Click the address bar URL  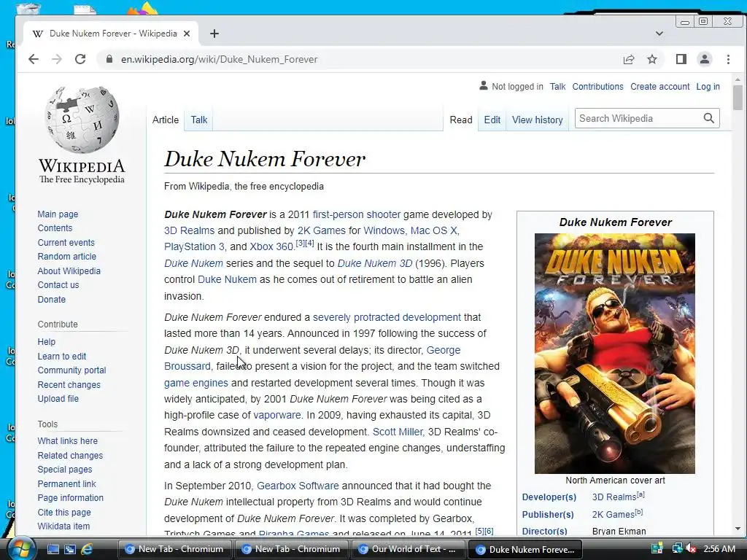[x=219, y=59]
